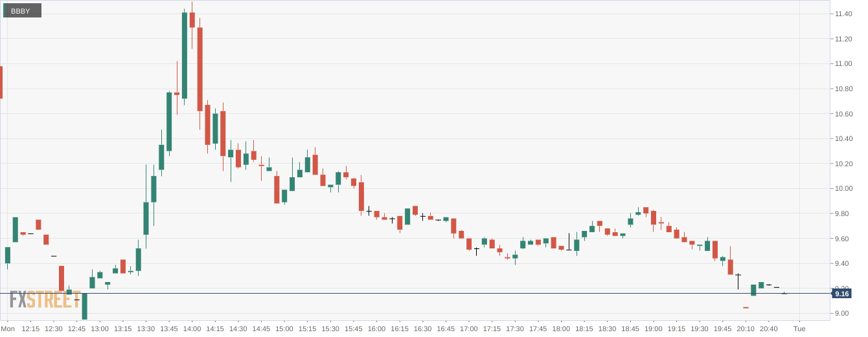The image size is (868, 337).
Task: Click the 9.16 current price tag
Action: click(x=841, y=294)
